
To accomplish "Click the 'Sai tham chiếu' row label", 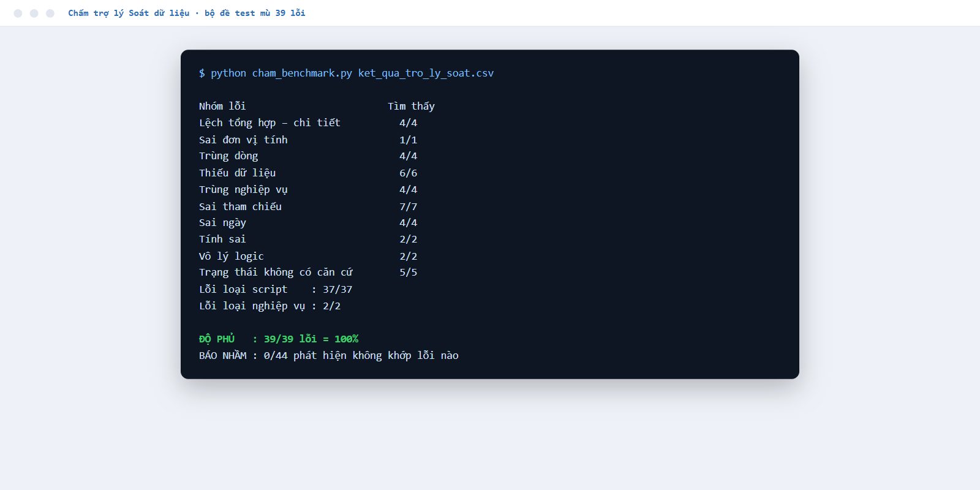I will pos(240,206).
